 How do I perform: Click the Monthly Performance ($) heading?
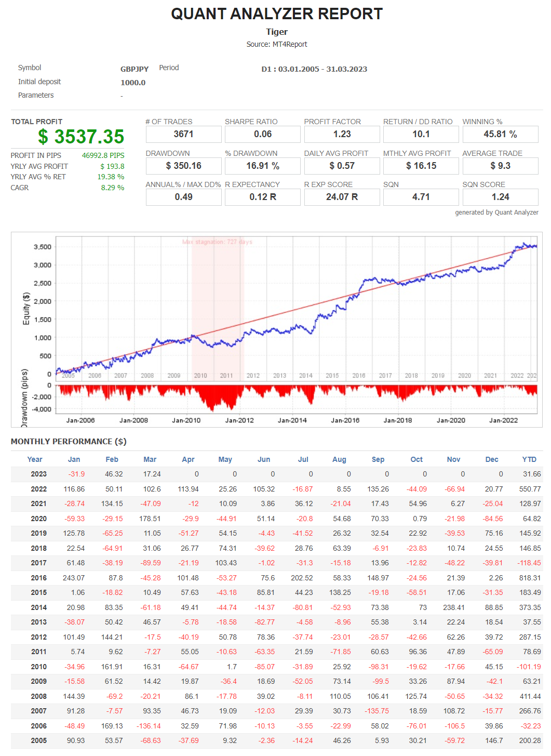69,442
